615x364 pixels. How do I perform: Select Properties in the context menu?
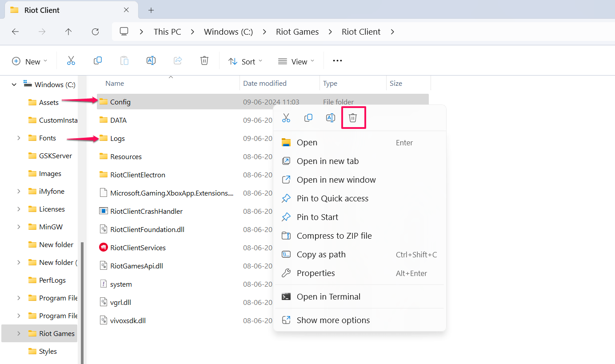point(359,273)
